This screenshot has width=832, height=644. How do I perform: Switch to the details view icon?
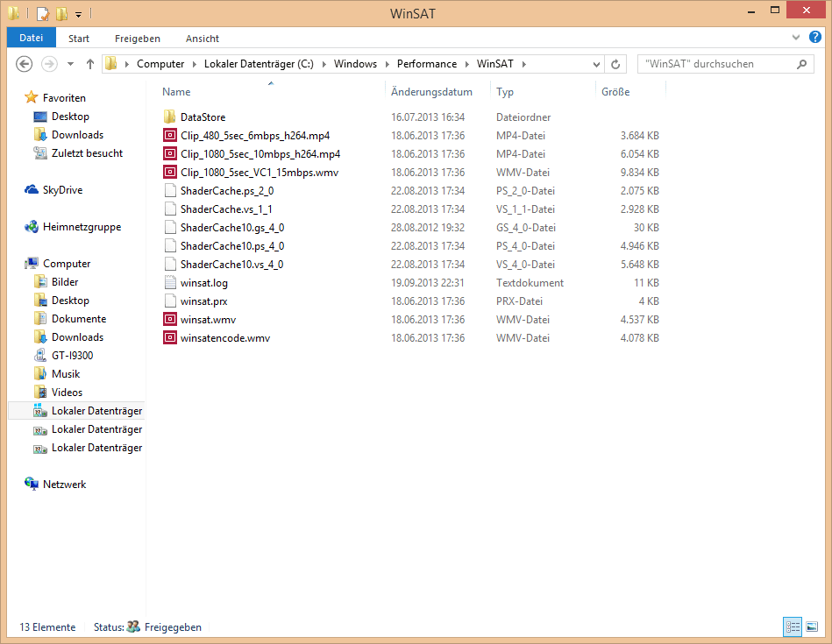pyautogui.click(x=793, y=627)
